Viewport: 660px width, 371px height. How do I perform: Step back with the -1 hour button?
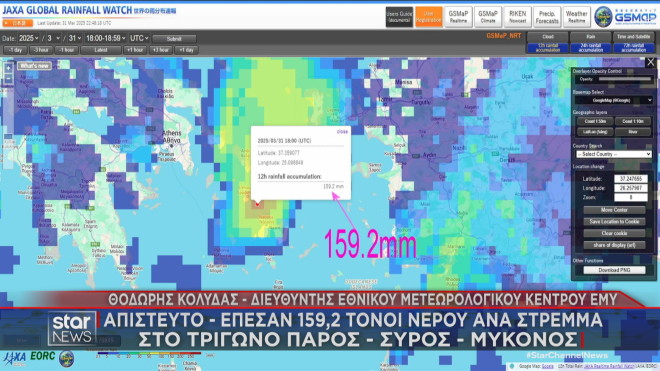click(x=67, y=50)
